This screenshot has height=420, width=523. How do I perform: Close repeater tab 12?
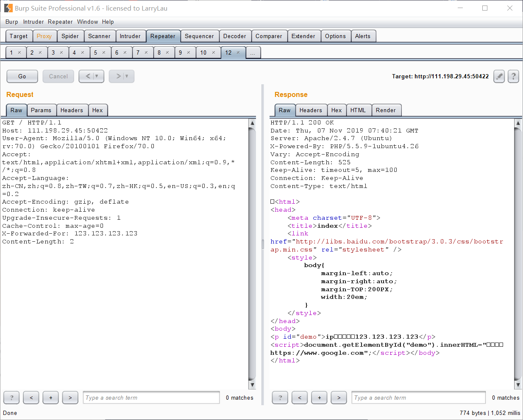[238, 52]
